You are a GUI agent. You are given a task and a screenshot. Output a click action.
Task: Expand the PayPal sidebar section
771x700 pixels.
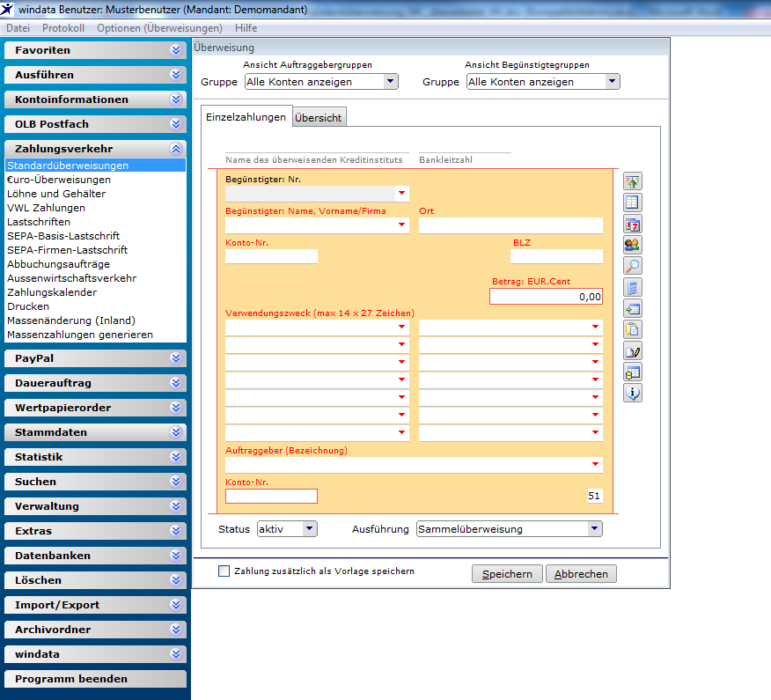click(175, 358)
